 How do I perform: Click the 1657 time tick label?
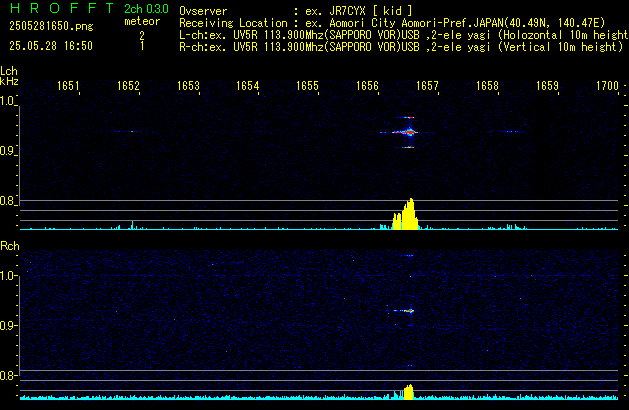[x=427, y=86]
